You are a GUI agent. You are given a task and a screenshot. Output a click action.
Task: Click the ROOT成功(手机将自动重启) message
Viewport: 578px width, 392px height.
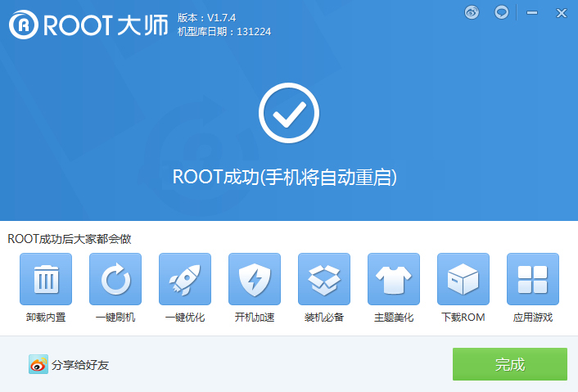pyautogui.click(x=285, y=177)
